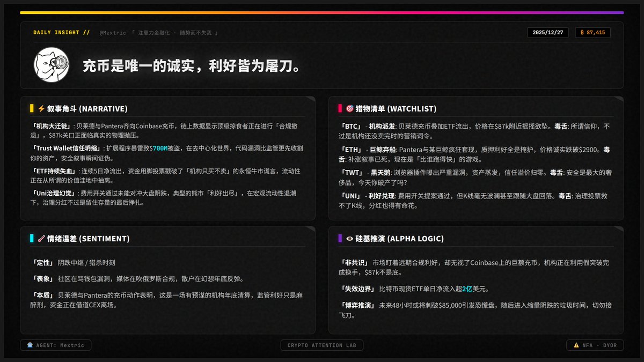The width and height of the screenshot is (644, 362).
Task: Click the highlighted 700M amount
Action: pos(160,148)
